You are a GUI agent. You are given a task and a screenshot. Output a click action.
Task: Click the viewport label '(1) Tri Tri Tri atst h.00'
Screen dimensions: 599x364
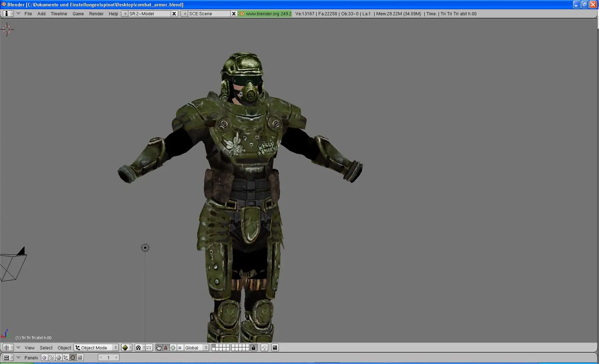click(x=33, y=338)
